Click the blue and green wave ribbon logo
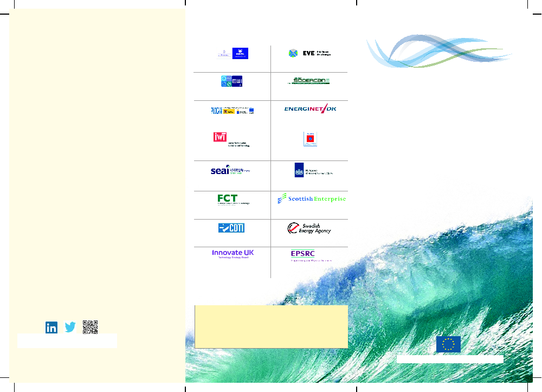Viewport: 542px width, 392px height. pyautogui.click(x=439, y=51)
